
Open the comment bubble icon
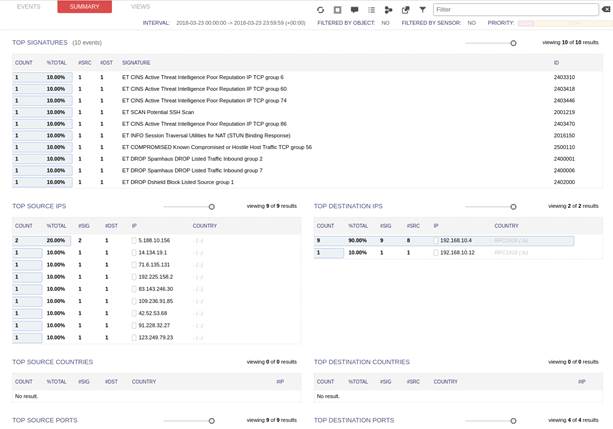point(354,9)
